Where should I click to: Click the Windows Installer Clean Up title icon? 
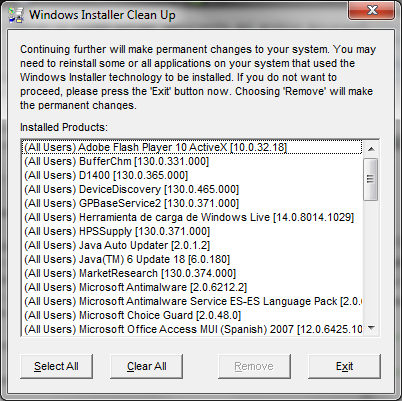coord(16,15)
